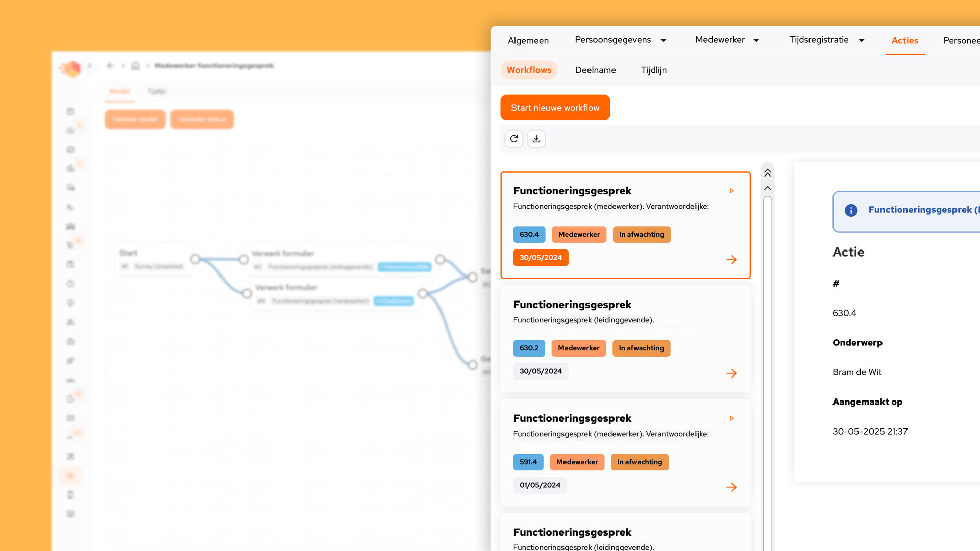The width and height of the screenshot is (980, 551).
Task: Switch to the Algemeen tab
Action: [528, 40]
